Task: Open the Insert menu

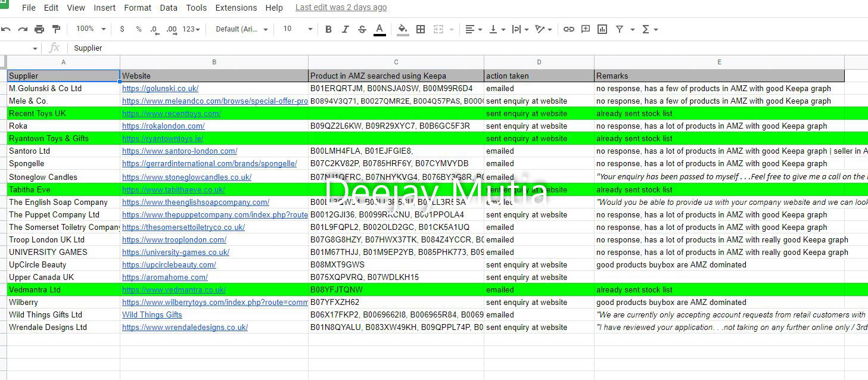Action: point(105,8)
